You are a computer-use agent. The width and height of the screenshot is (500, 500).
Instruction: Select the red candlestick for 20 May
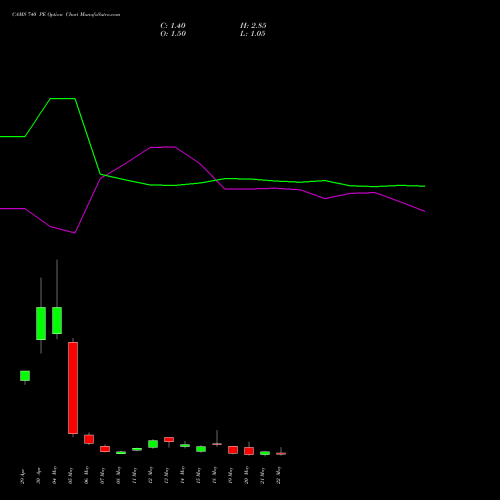(249, 451)
